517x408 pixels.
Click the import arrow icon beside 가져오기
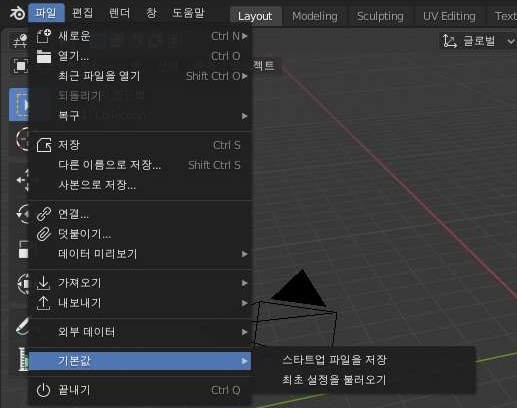pos(43,283)
